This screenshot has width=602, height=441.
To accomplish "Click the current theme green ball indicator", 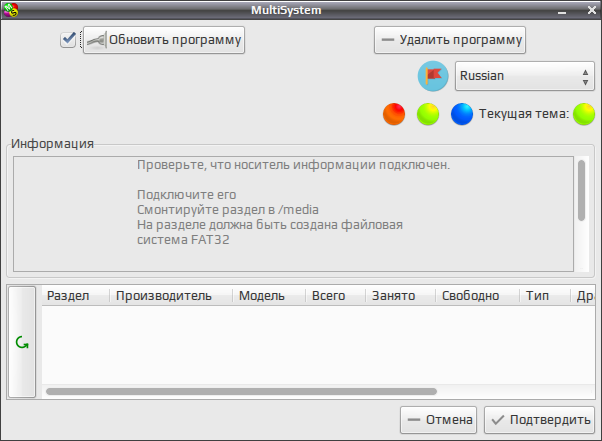I will click(x=584, y=114).
